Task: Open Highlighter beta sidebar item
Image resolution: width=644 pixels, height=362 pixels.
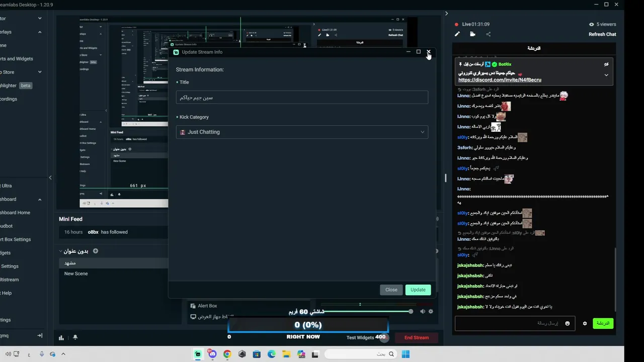Action: pos(16,85)
